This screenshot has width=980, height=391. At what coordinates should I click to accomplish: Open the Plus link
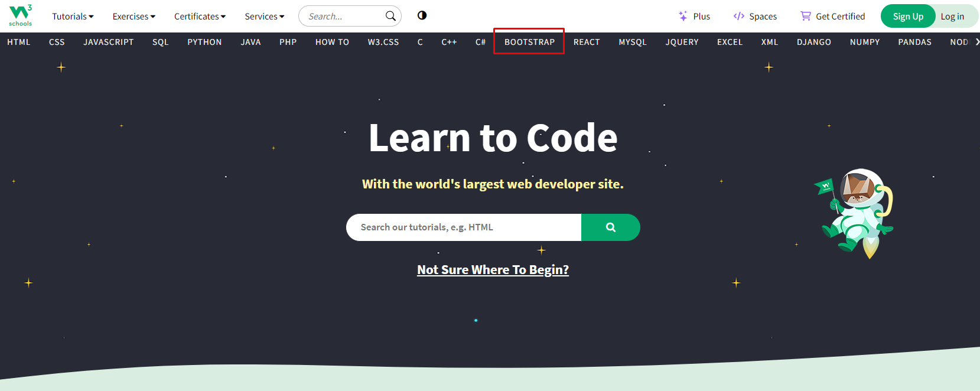tap(695, 16)
